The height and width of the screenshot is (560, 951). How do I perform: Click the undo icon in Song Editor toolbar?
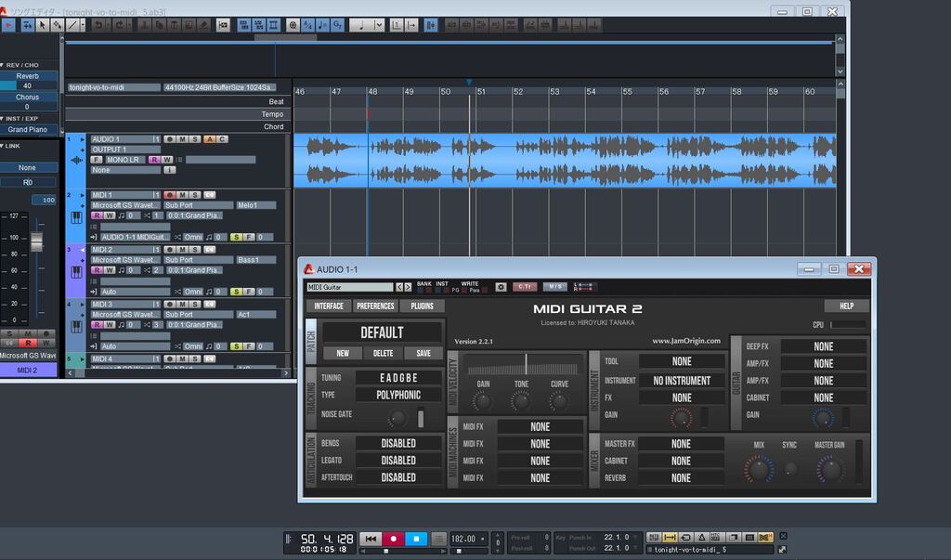point(98,25)
